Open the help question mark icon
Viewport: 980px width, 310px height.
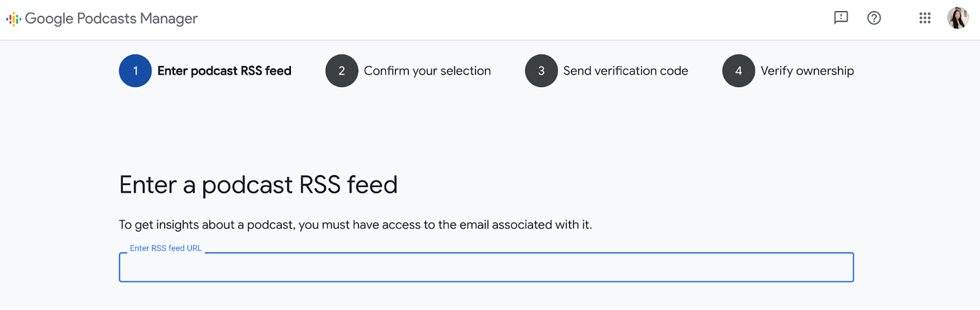click(x=874, y=18)
